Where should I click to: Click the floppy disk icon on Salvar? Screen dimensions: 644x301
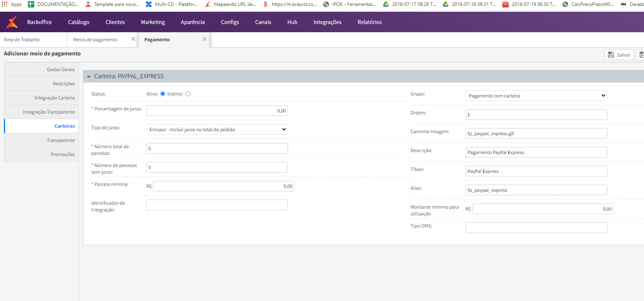611,55
